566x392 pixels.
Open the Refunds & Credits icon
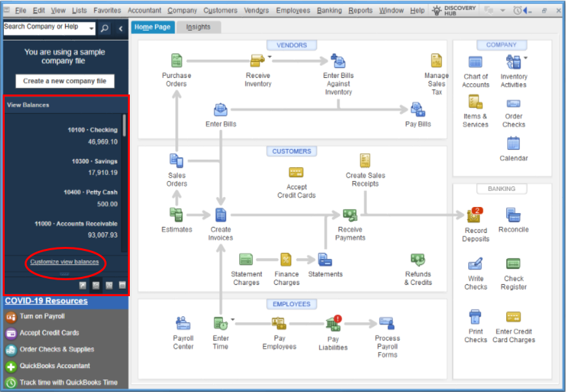tap(418, 260)
